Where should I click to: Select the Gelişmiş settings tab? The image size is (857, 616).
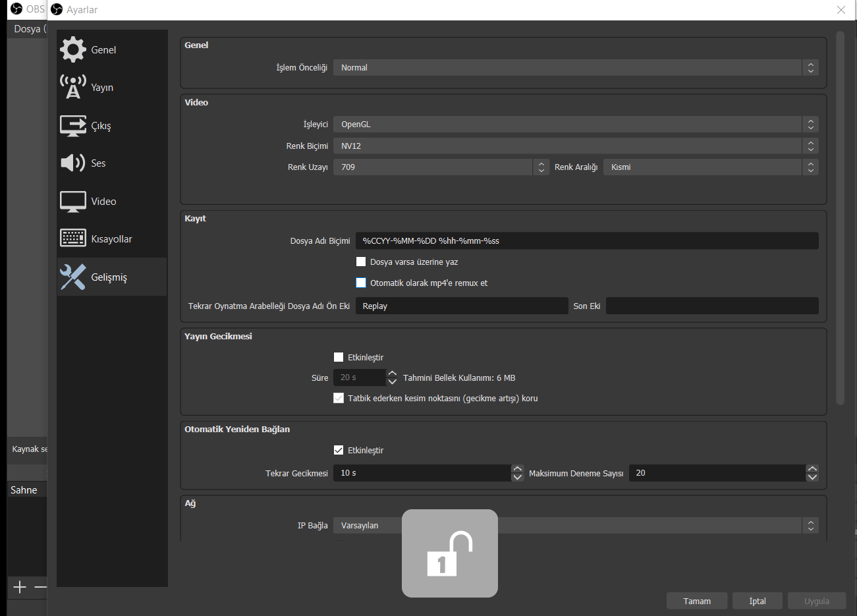tap(109, 277)
